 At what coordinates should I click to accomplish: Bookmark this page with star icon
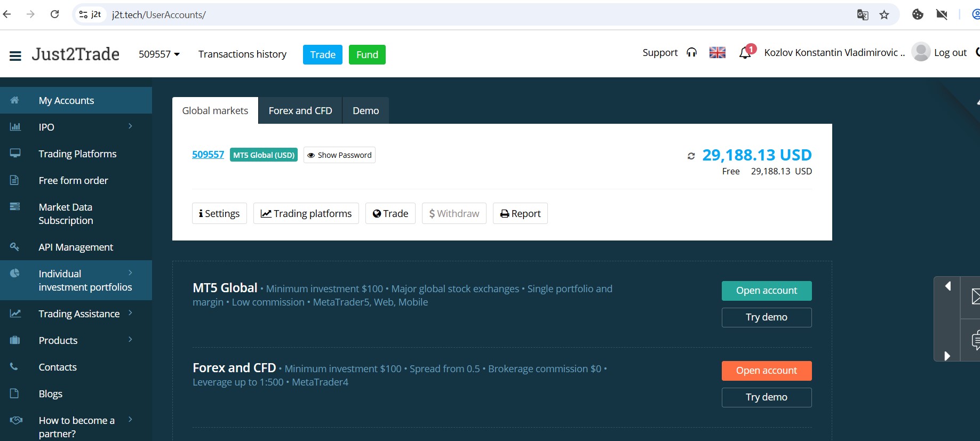click(x=884, y=15)
